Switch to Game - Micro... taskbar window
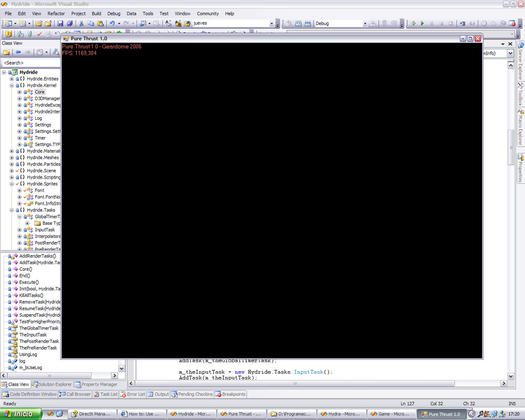This screenshot has width=525, height=420. 391,414
